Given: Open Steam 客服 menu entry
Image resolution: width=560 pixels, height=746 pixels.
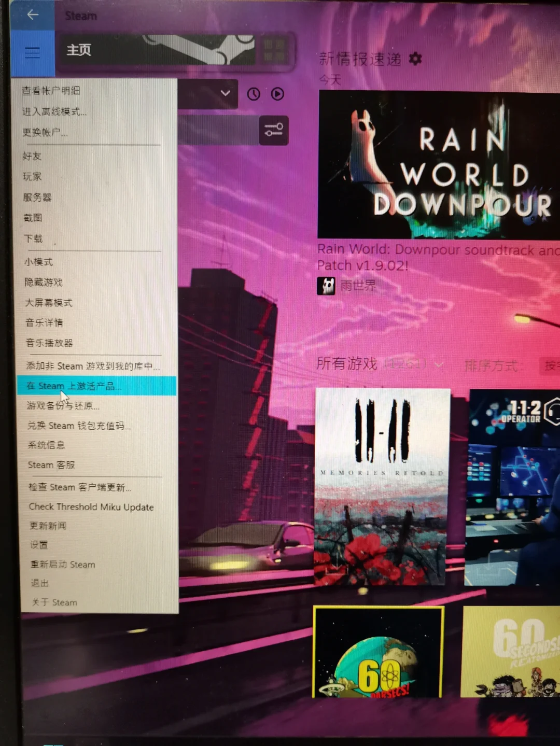Looking at the screenshot, I should (51, 465).
